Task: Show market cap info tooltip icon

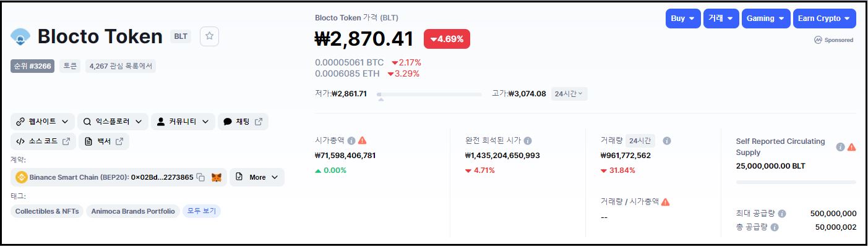Action: point(351,141)
